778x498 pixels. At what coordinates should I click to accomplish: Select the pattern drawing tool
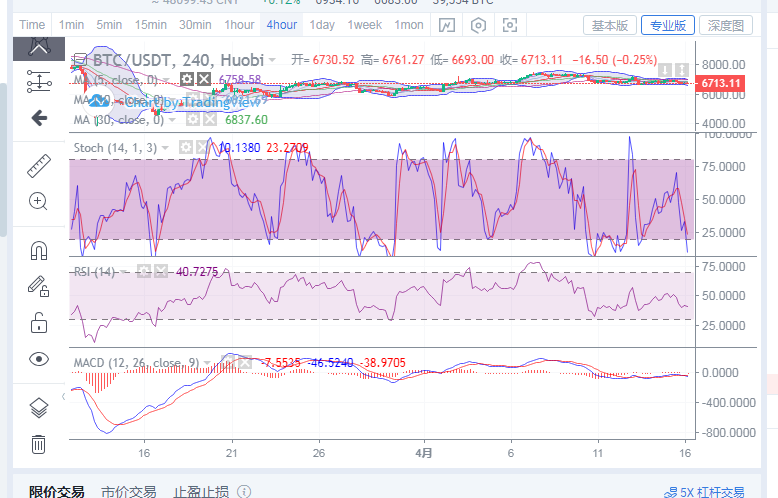tap(39, 48)
